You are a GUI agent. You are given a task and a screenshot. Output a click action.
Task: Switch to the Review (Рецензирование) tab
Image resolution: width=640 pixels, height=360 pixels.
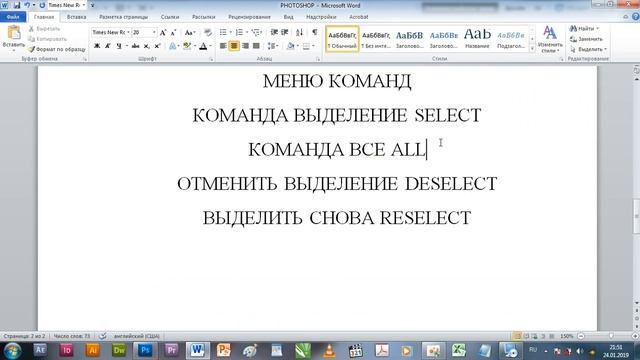tap(249, 17)
